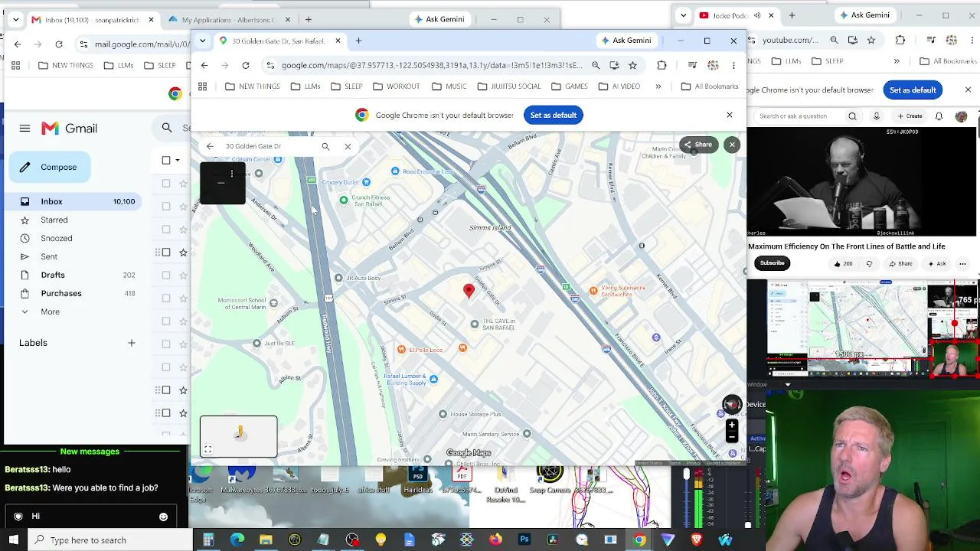
Task: Subscribe to the Jocko Podcast channel
Action: 772,263
